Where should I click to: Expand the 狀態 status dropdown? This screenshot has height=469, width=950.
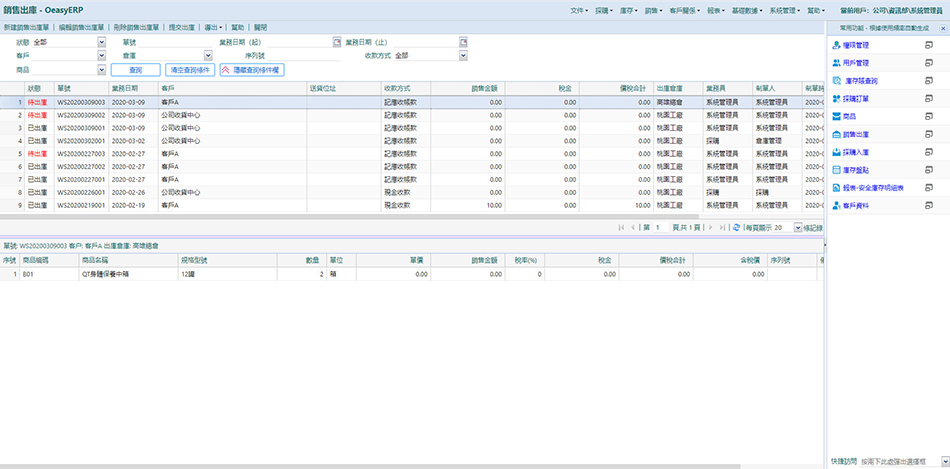[101, 43]
